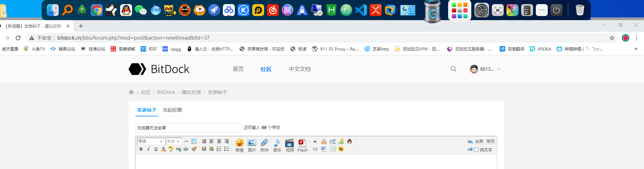Click the browser address bar URL
Screen dimensions: 644x169
point(133,38)
